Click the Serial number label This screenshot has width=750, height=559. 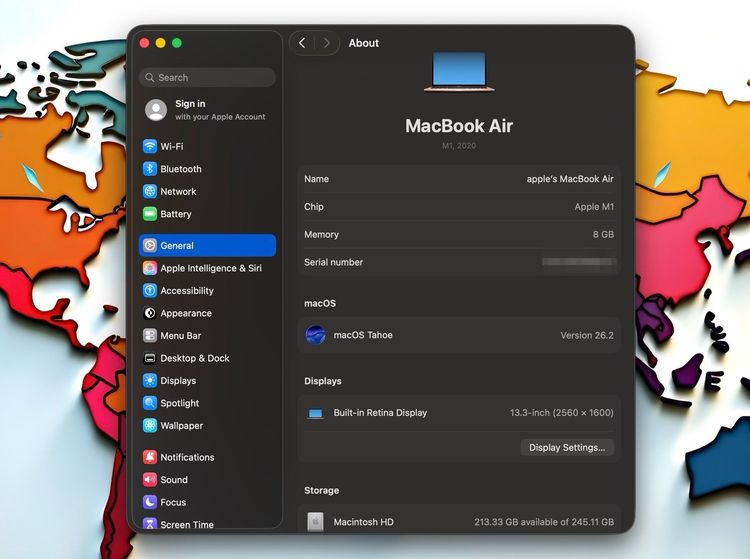[x=333, y=262]
